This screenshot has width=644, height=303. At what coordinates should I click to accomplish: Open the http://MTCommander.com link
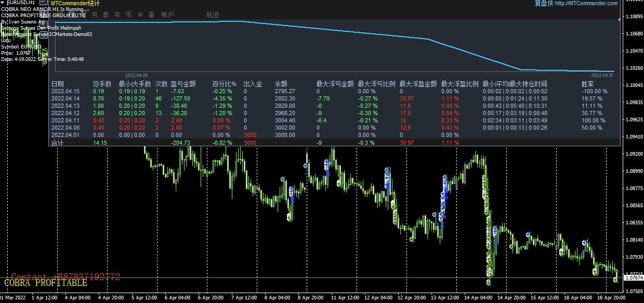click(586, 3)
